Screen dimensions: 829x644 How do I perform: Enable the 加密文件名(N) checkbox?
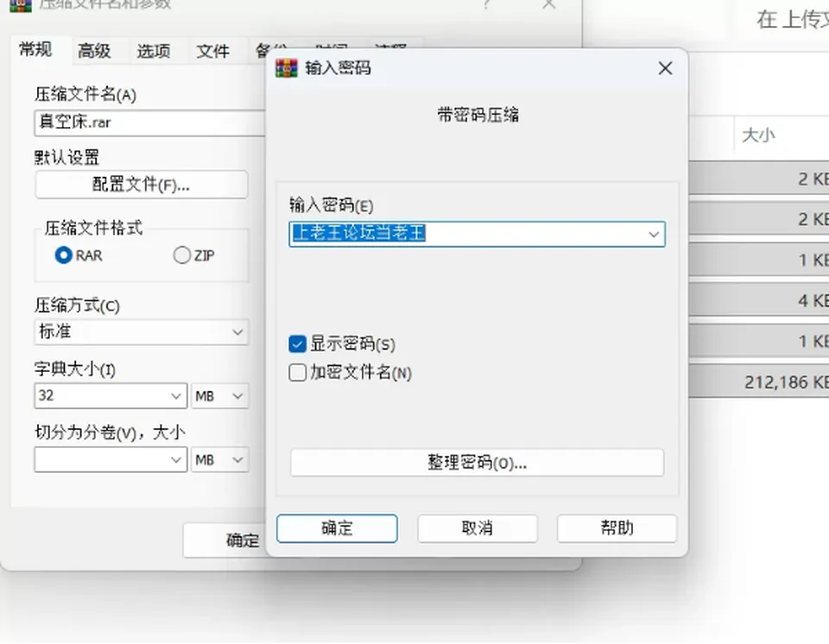point(298,372)
